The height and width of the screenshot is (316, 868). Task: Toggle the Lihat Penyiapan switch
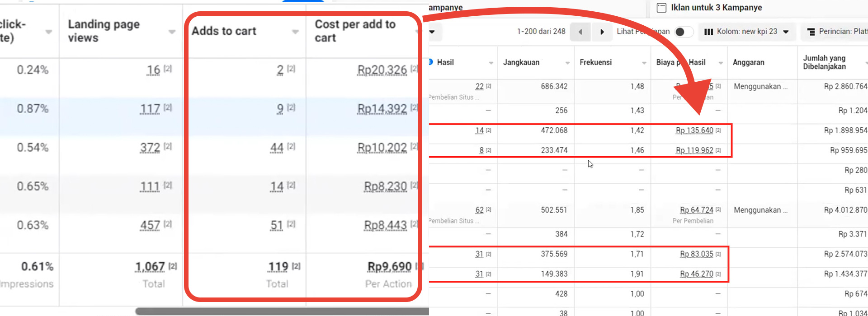click(683, 32)
